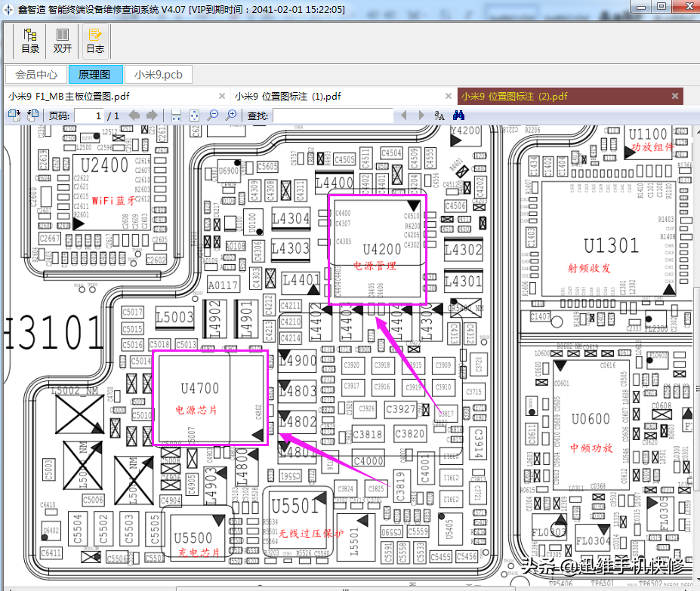Viewport: 700px width, 591px height.
Task: Click the U2400 chip label
Action: click(x=105, y=165)
